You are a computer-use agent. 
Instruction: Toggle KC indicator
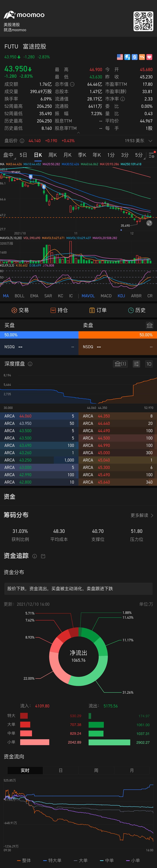(61, 296)
